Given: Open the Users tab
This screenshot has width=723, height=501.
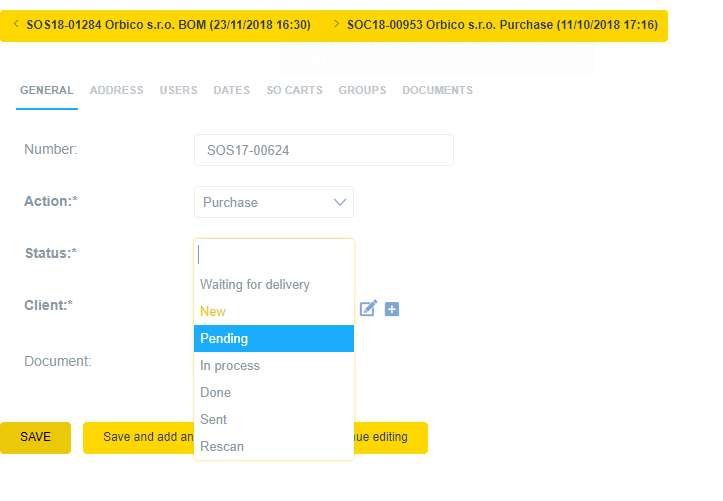Looking at the screenshot, I should coord(178,90).
